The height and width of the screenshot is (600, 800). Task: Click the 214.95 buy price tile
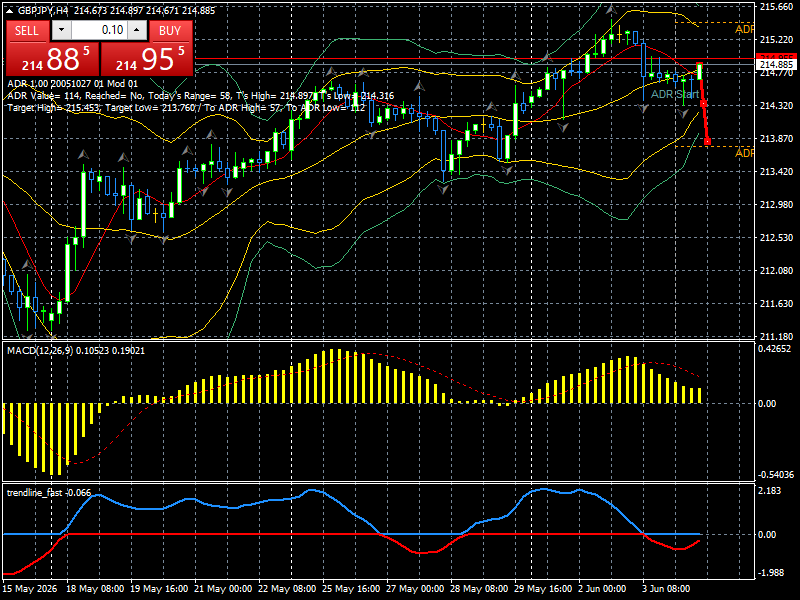pos(147,59)
